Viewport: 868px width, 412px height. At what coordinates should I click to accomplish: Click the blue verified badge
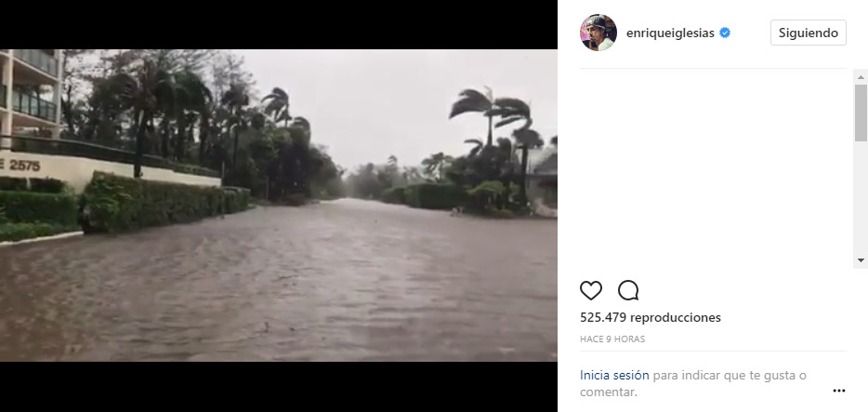725,33
